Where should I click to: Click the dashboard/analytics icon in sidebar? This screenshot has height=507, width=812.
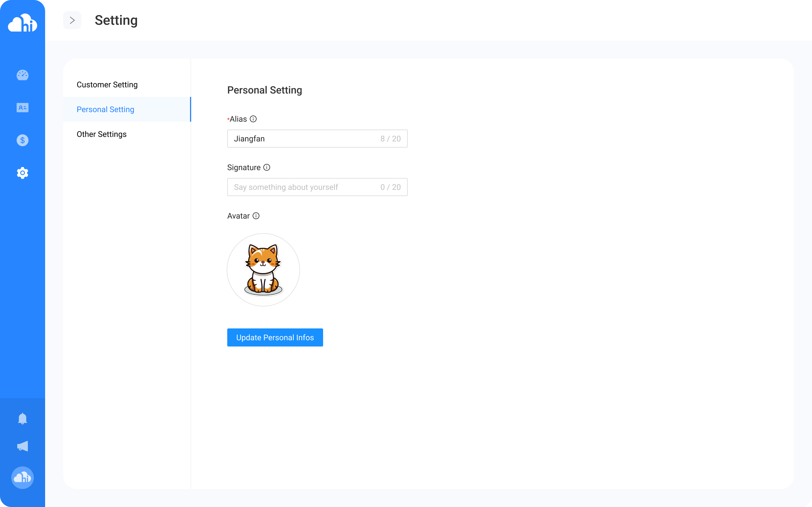pos(22,75)
